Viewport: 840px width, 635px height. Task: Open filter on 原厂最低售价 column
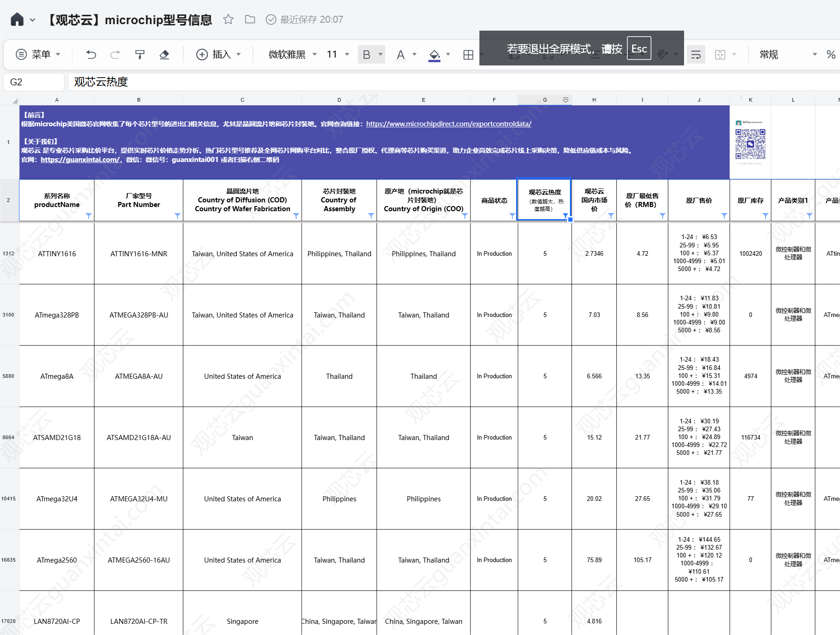[662, 216]
